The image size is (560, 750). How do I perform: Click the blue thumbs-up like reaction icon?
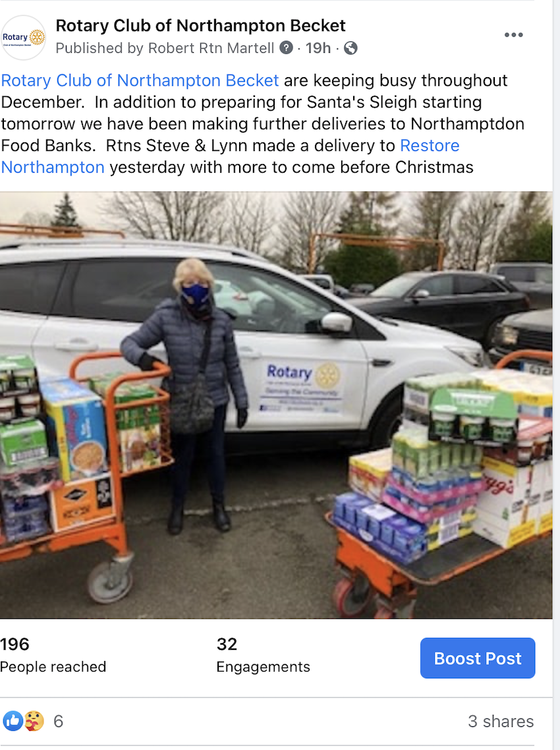coord(13,721)
